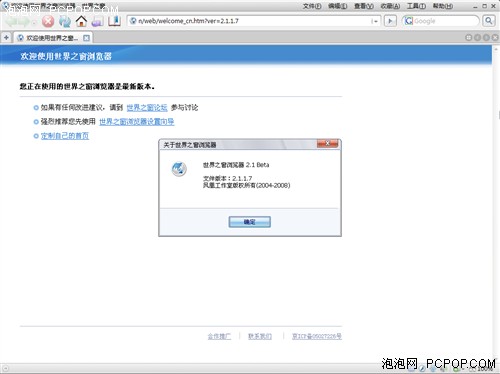Maximize the browser window

point(484,6)
